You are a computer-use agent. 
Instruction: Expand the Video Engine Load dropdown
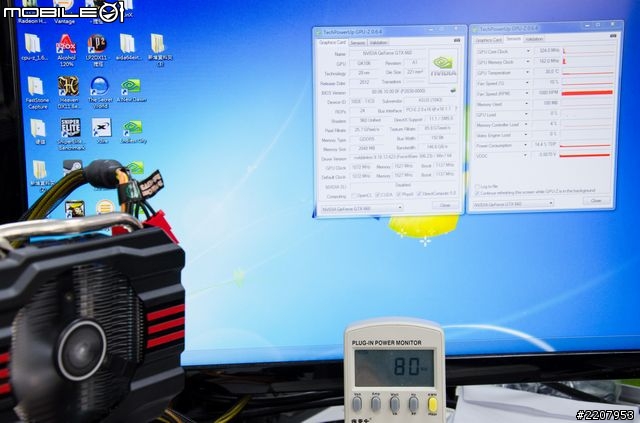tap(526, 134)
